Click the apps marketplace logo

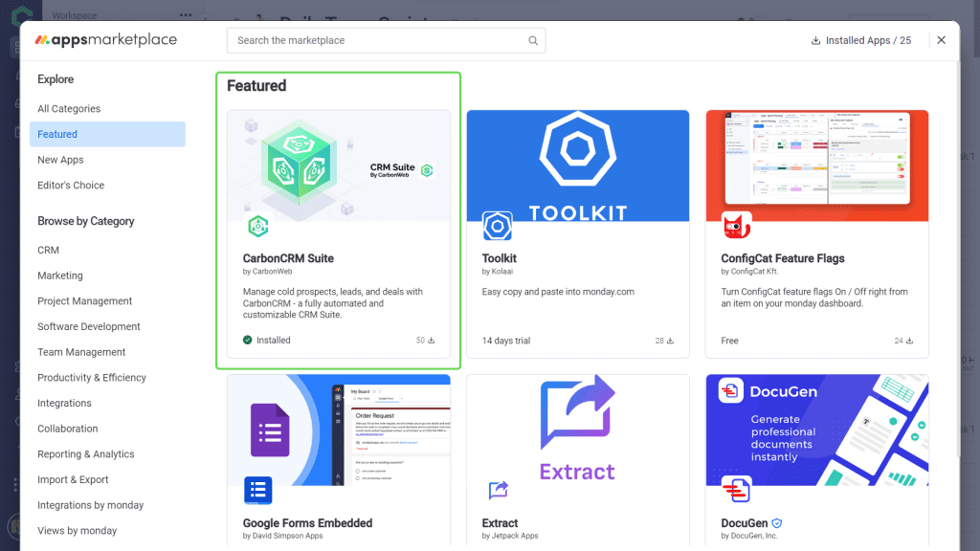(106, 40)
